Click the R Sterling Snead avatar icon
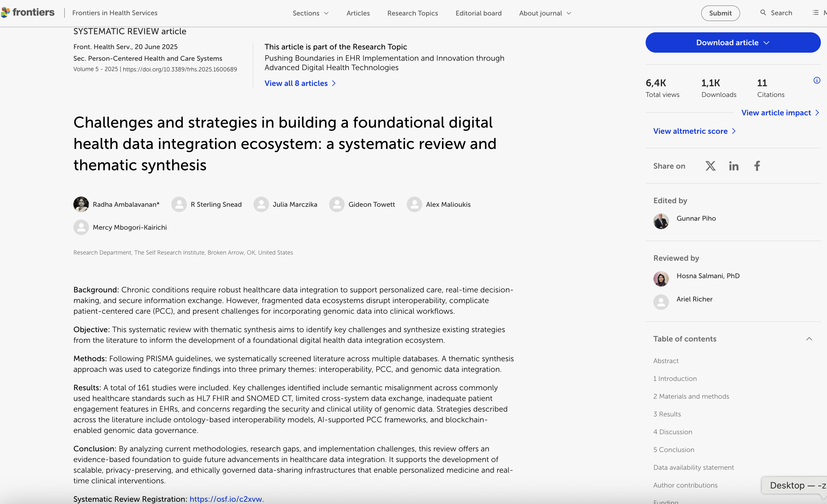Screen dimensions: 827x504 point(179,204)
